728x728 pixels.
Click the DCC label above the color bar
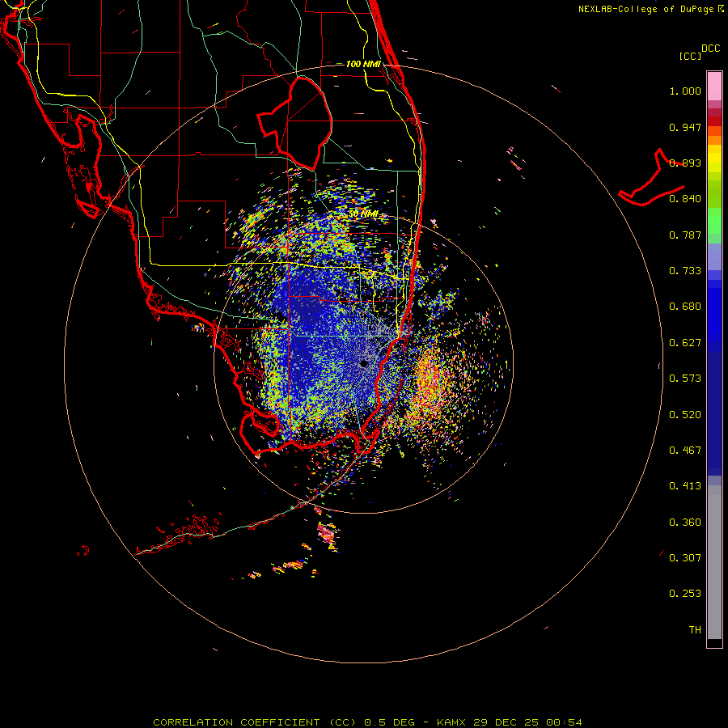click(x=711, y=49)
